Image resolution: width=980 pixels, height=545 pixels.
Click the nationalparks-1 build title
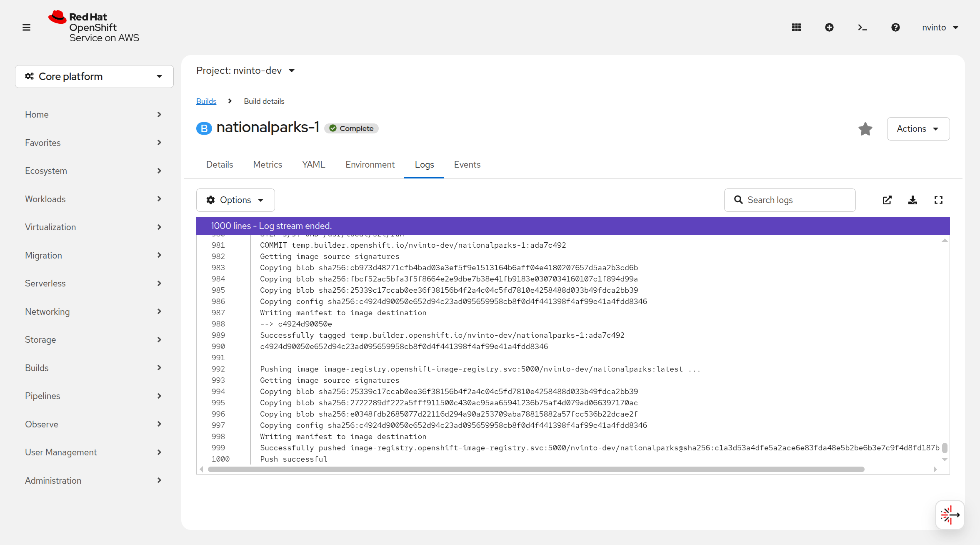268,127
